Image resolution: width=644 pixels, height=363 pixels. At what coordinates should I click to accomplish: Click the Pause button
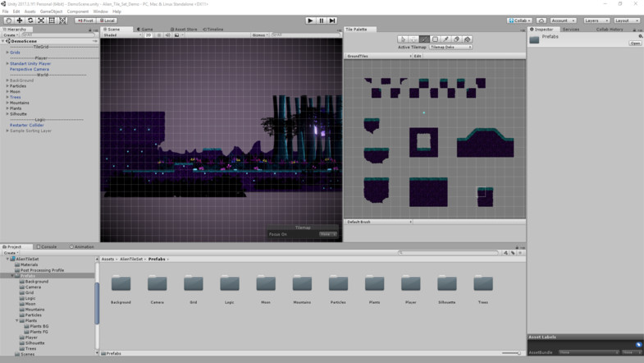pos(322,21)
